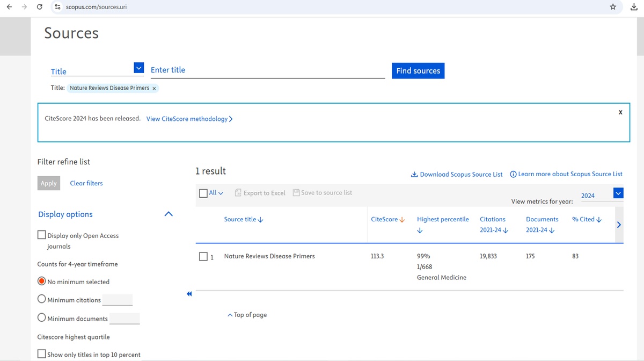Open browser downloads icon
Screen dimensions: 644x361
pyautogui.click(x=633, y=7)
